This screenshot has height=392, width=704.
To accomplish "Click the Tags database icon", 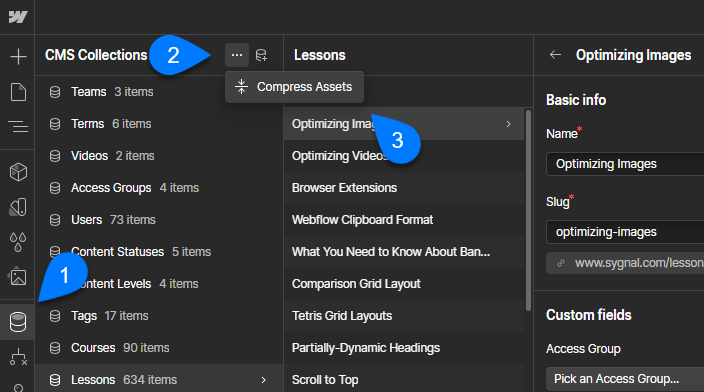I will (55, 316).
